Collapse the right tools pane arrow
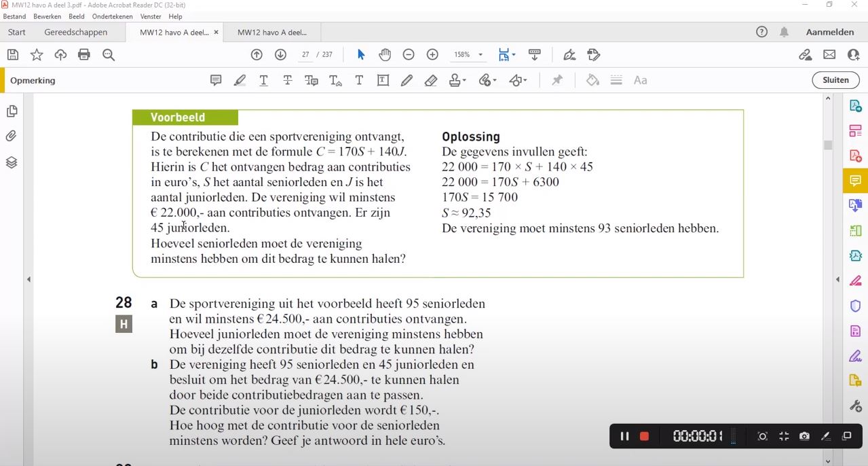 (x=837, y=279)
